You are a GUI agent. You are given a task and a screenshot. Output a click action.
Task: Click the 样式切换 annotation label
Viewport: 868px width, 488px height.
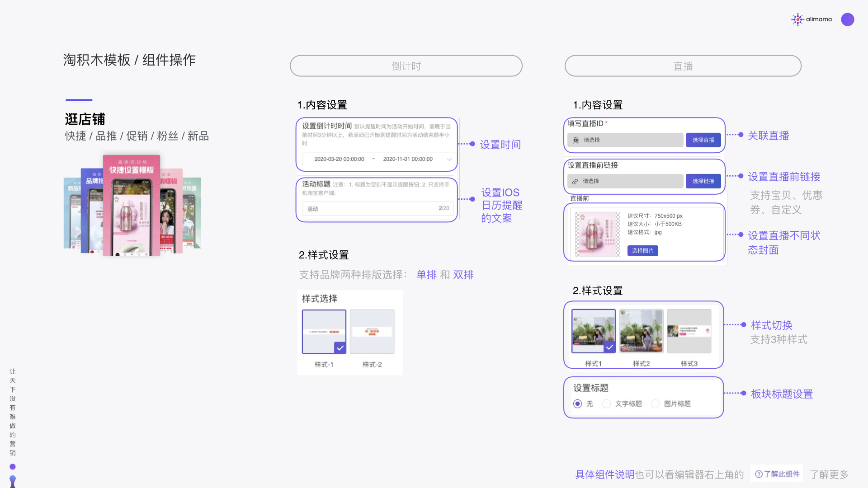coord(771,325)
